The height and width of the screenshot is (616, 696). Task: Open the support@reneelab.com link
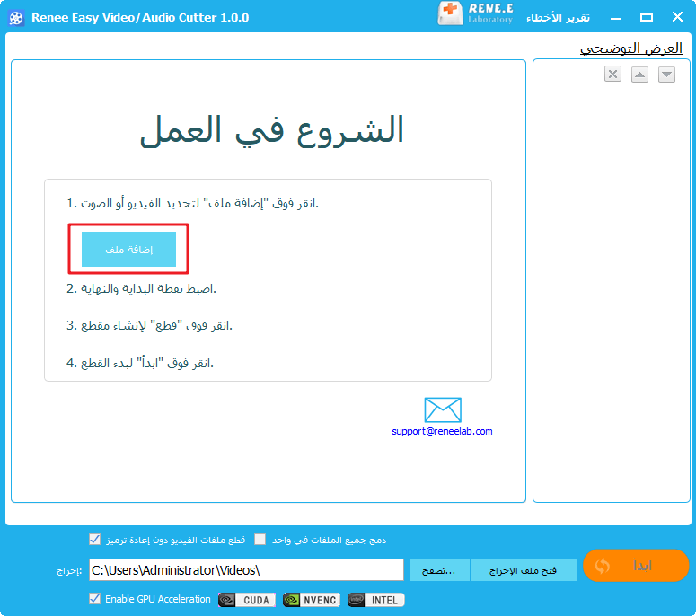point(442,431)
